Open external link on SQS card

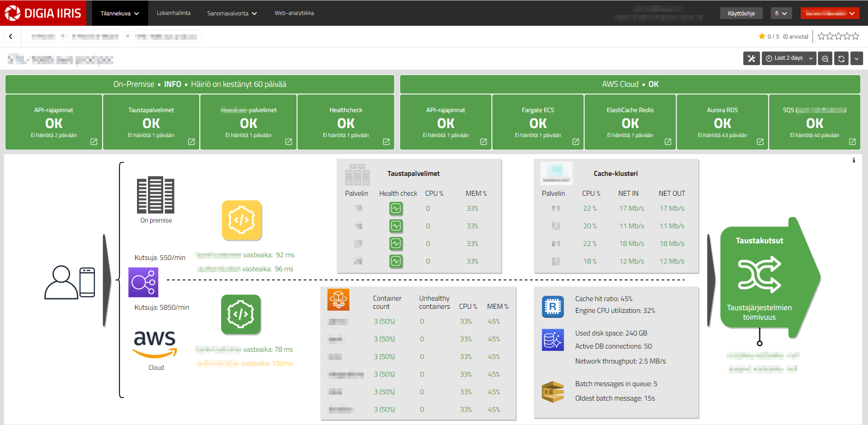point(852,142)
